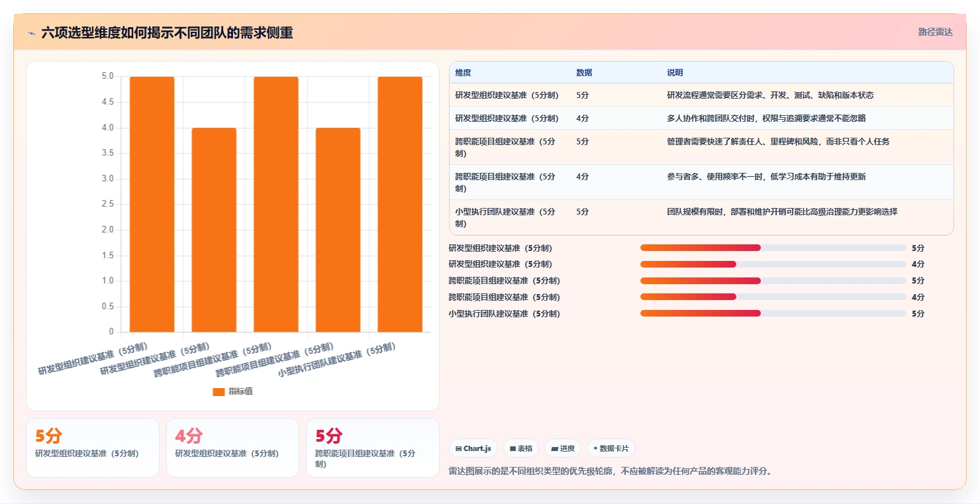Click the footer note starting 雷达图展示的是
Image resolution: width=980 pixels, height=504 pixels.
[x=611, y=472]
